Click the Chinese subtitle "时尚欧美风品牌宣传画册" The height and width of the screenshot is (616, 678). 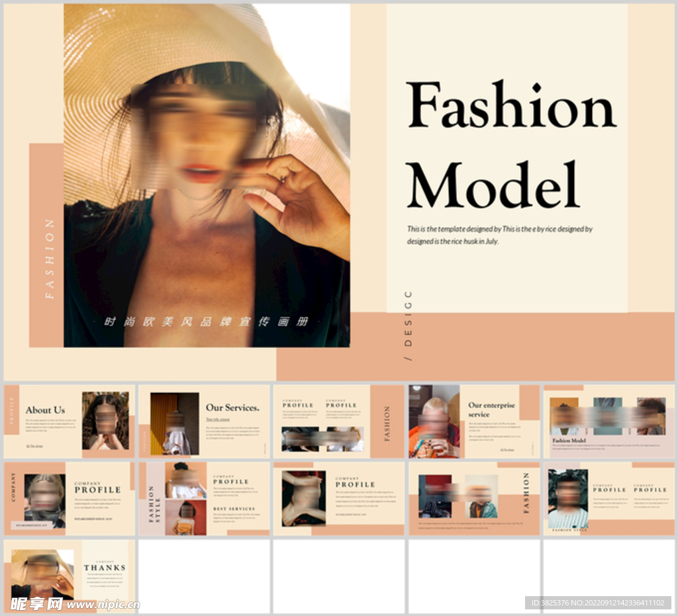pos(207,322)
